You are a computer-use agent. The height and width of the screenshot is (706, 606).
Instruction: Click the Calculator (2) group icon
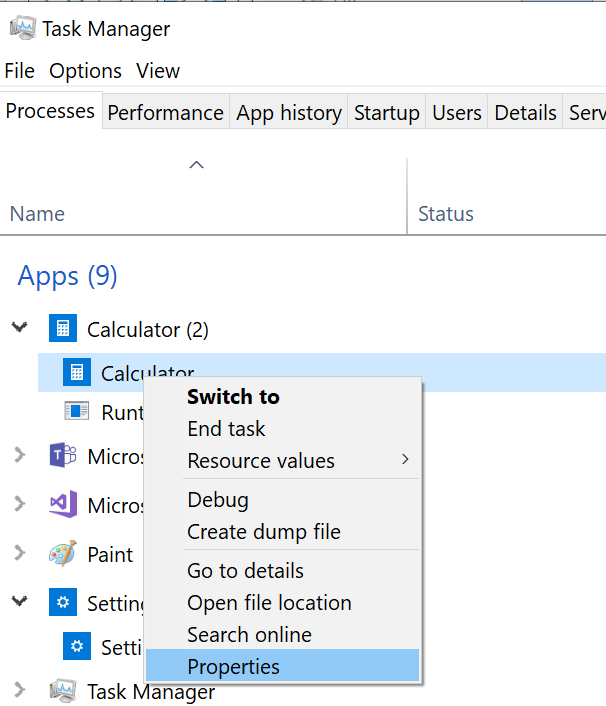click(63, 328)
